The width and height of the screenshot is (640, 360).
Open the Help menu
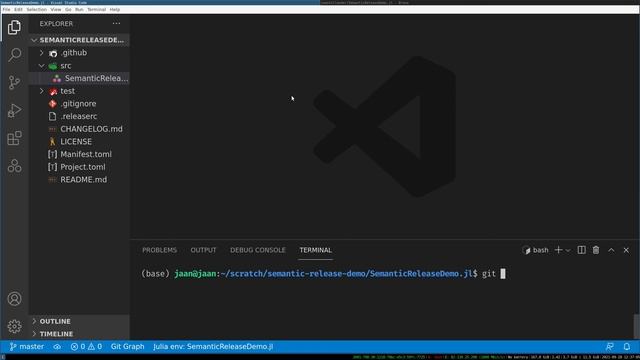point(115,9)
